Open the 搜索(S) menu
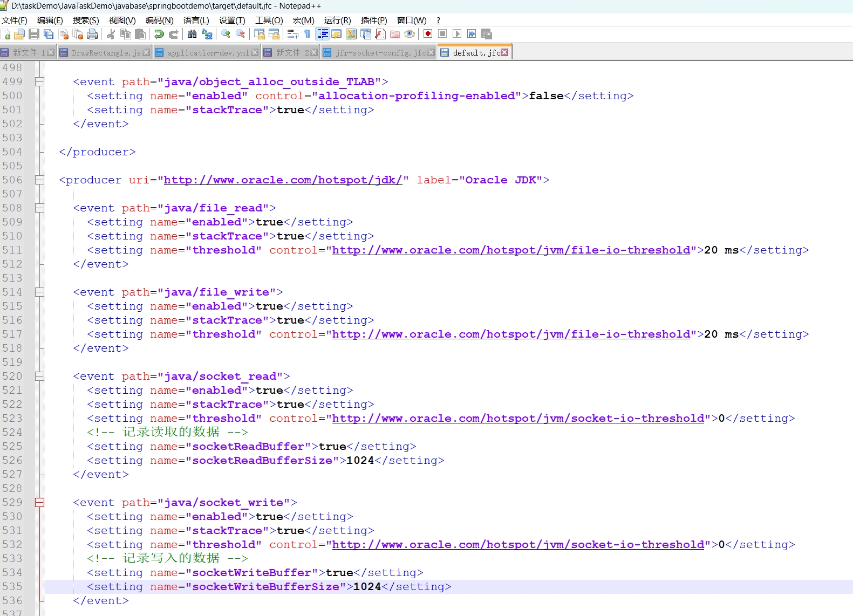This screenshot has height=616, width=853. [x=86, y=20]
